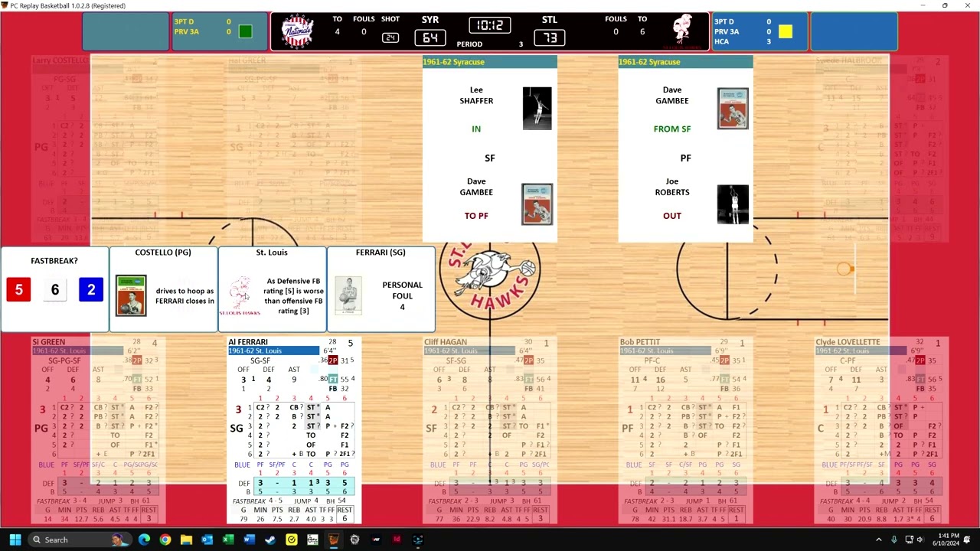Open Word from taskbar
The height and width of the screenshot is (551, 980).
(250, 540)
